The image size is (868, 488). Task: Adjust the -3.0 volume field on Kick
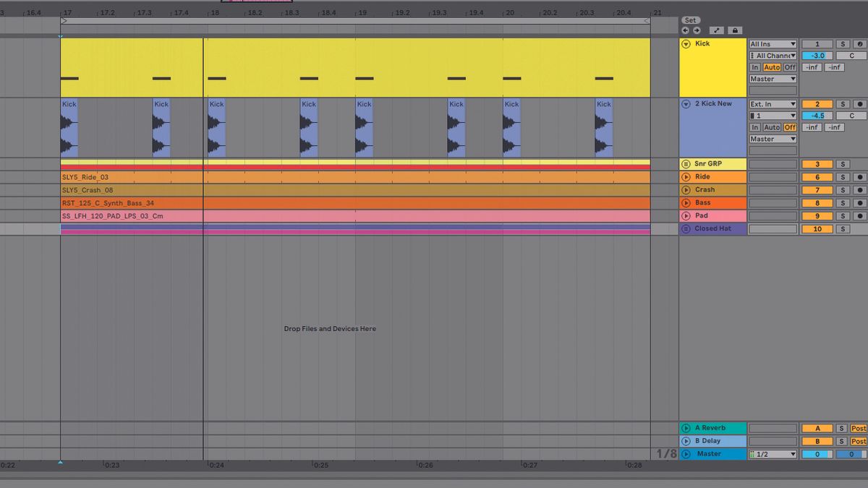[818, 56]
